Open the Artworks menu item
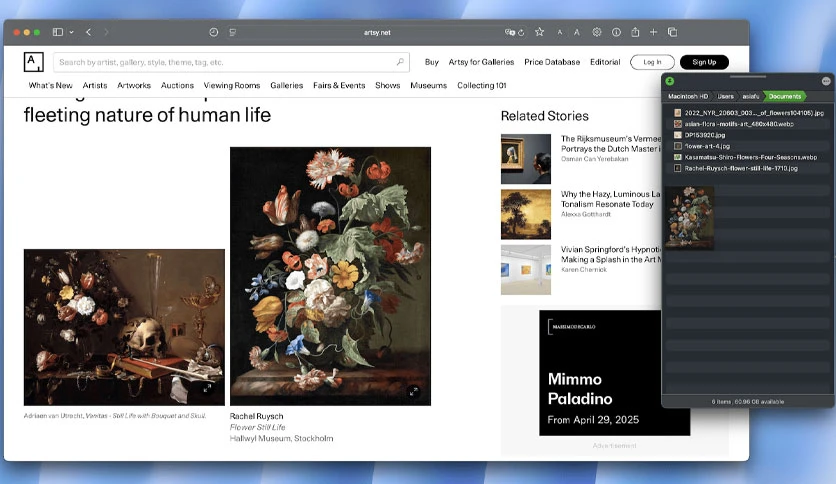The height and width of the screenshot is (484, 836). coord(134,85)
